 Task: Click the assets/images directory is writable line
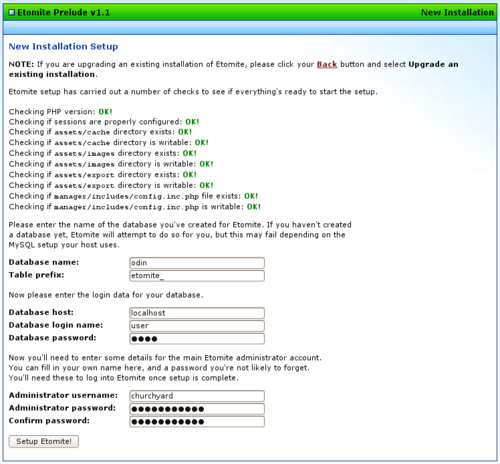click(111, 164)
